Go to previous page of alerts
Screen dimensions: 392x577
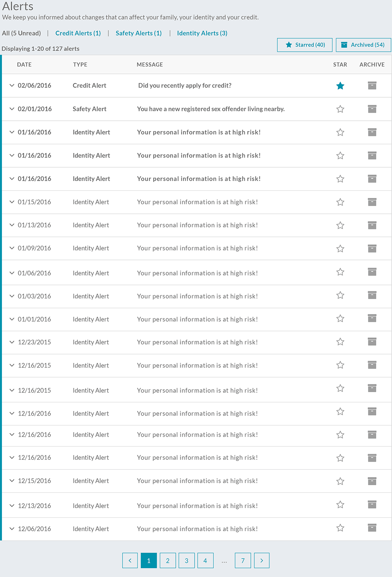[130, 560]
